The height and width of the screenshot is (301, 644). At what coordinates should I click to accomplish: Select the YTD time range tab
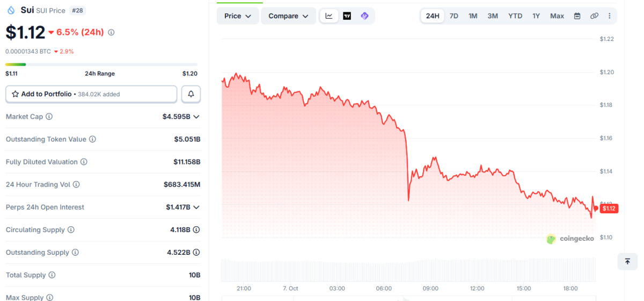(515, 16)
